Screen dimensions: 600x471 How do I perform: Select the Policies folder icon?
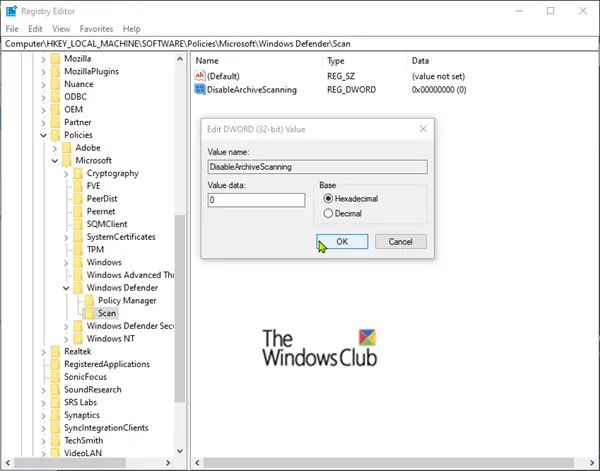click(55, 135)
